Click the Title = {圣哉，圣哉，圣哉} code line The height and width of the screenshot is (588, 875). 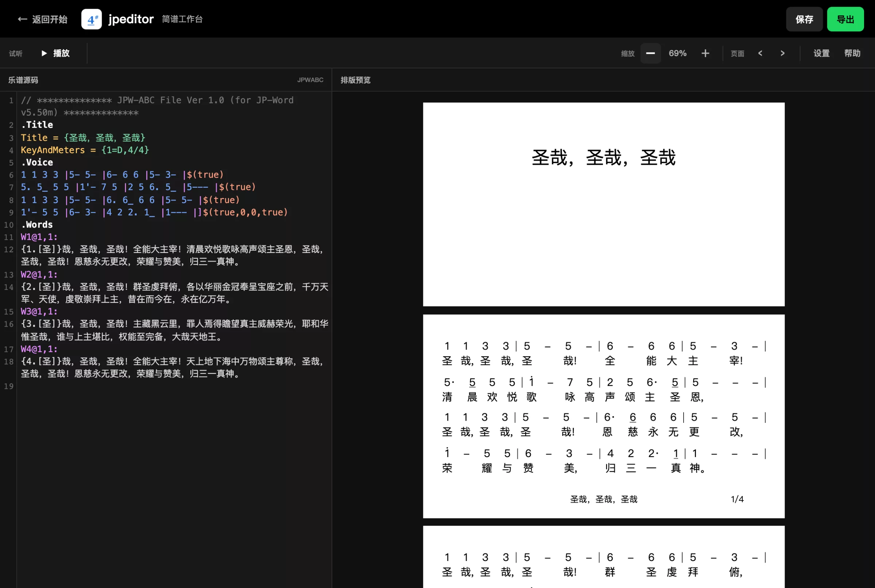[x=83, y=138]
